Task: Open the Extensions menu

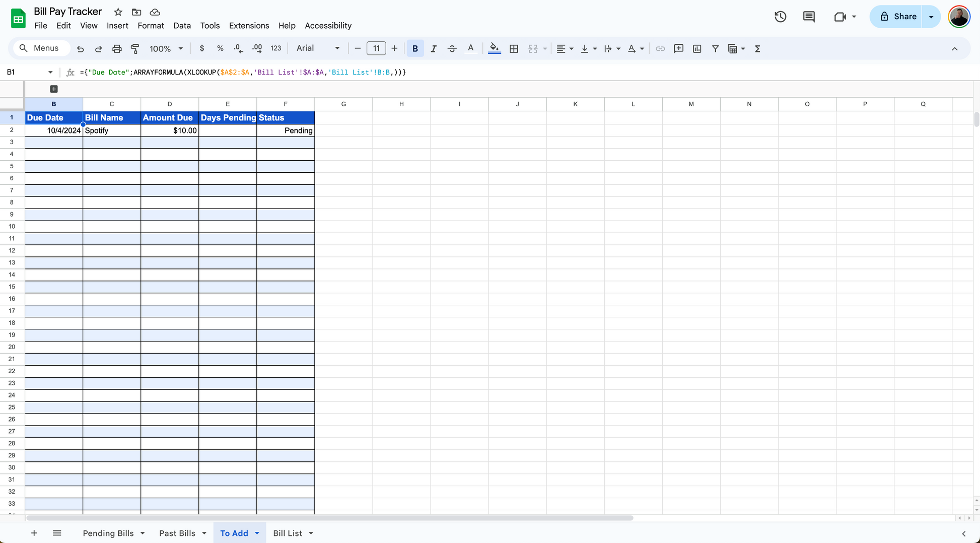Action: 249,26
